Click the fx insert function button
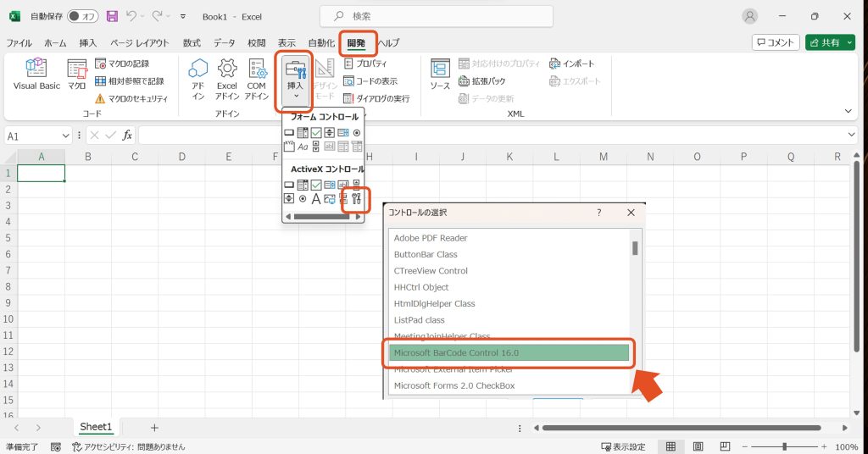 (x=127, y=136)
